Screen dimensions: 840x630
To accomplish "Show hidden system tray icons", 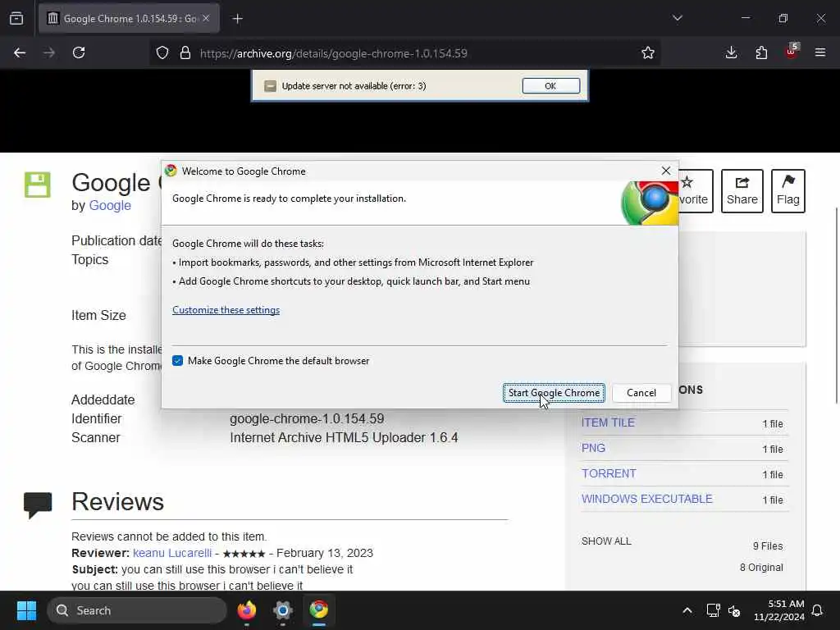I will pyautogui.click(x=687, y=610).
